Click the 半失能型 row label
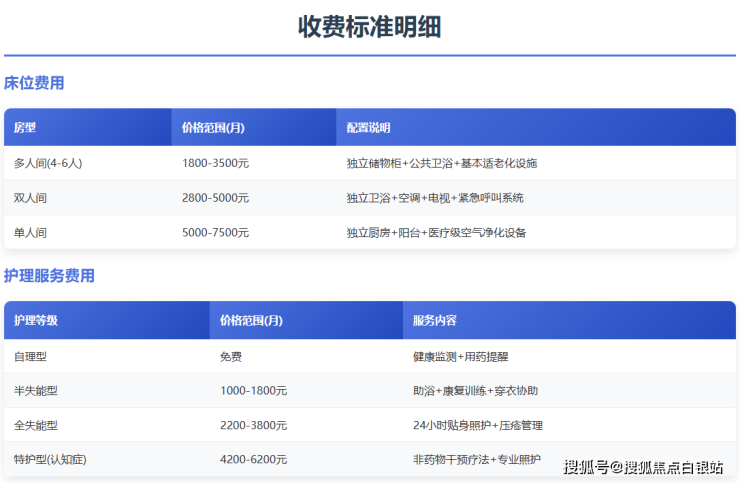The width and height of the screenshot is (740, 483). point(36,391)
